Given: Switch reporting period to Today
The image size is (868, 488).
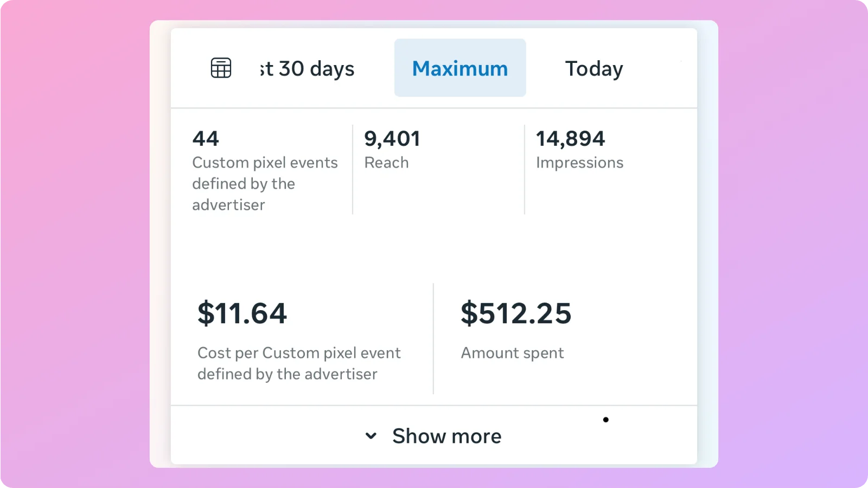Looking at the screenshot, I should (593, 68).
